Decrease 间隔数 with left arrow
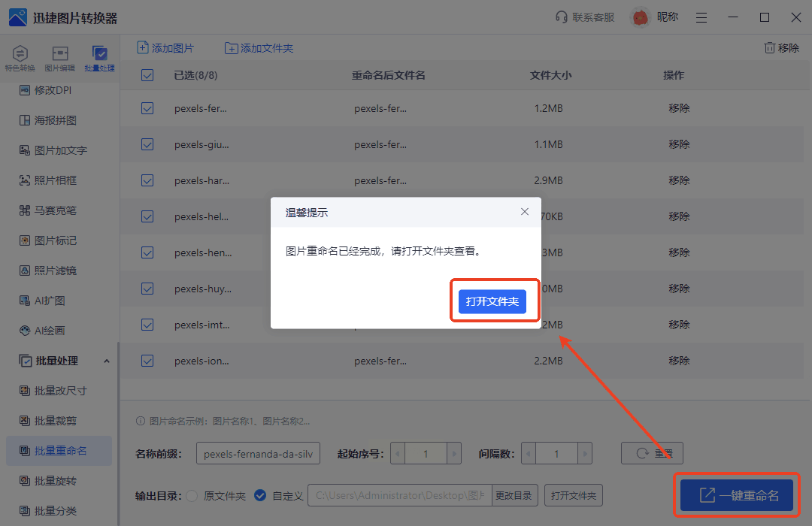 click(529, 454)
